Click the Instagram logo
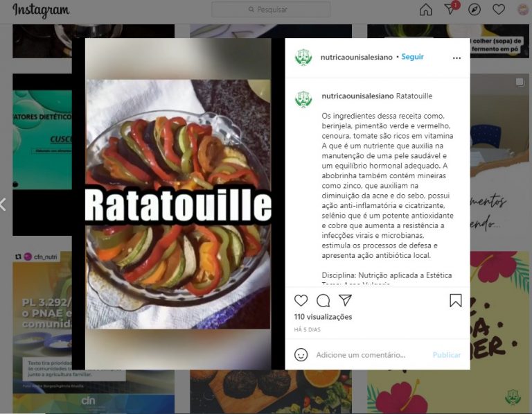The image size is (532, 414). pos(41,10)
